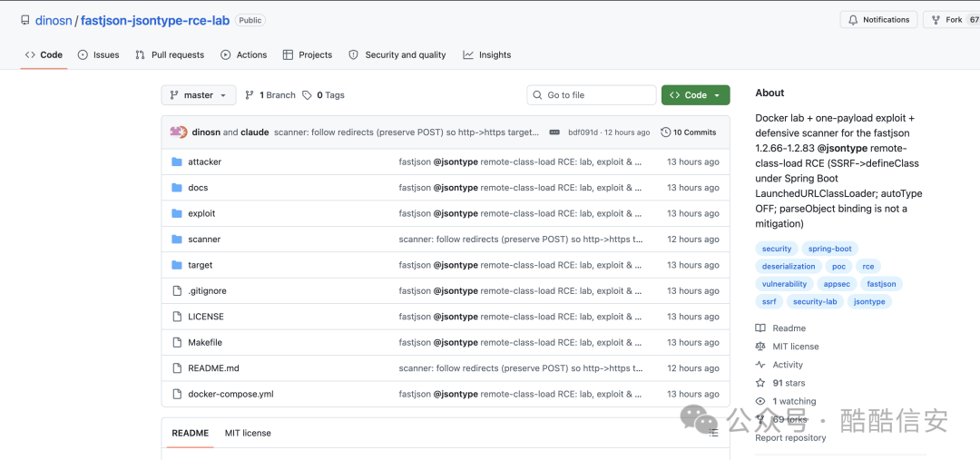
Task: View the 10 Commits history
Action: 688,132
